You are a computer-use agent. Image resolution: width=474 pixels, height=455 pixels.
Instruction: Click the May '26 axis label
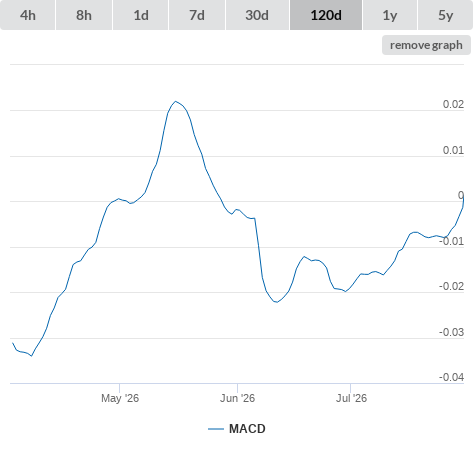pyautogui.click(x=120, y=398)
